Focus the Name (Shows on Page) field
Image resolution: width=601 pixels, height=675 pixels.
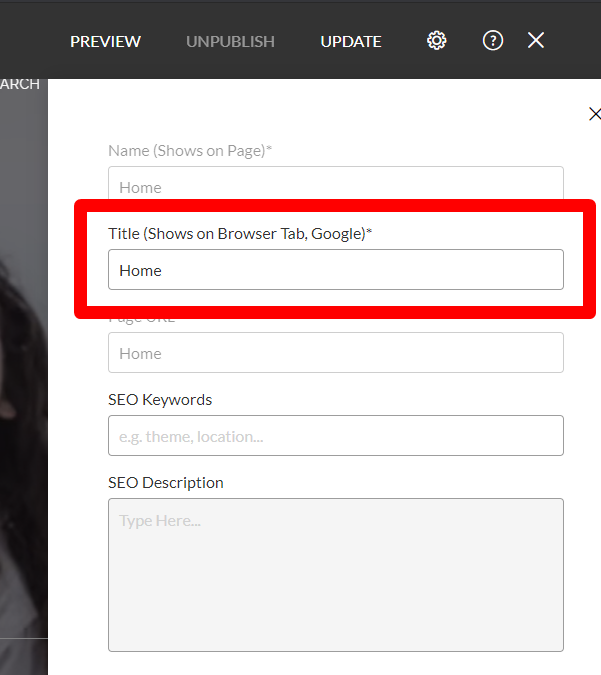(336, 183)
